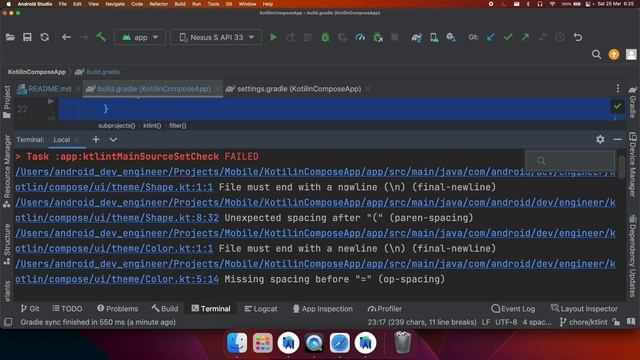This screenshot has width=640, height=360.
Task: Git update project blue arrow
Action: 491,38
